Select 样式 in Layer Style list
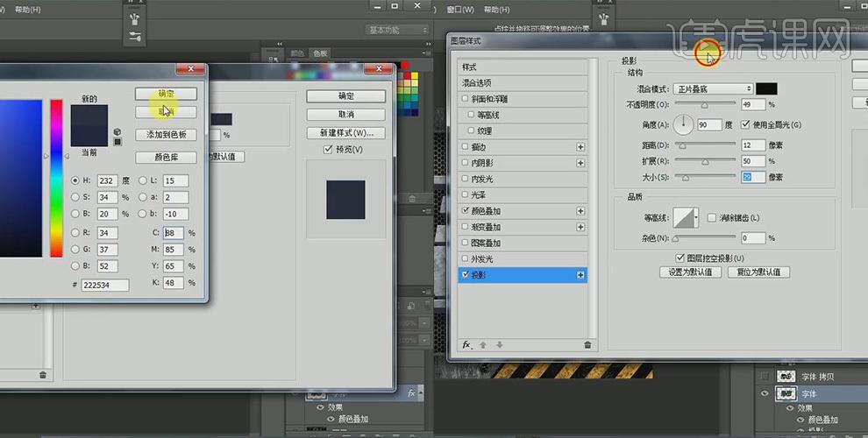Screen dimensions: 868x438 click(x=523, y=67)
